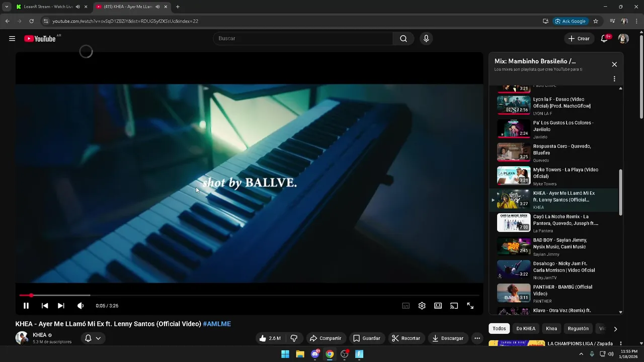
Task: Show hidden system tray icons
Action: click(x=581, y=354)
